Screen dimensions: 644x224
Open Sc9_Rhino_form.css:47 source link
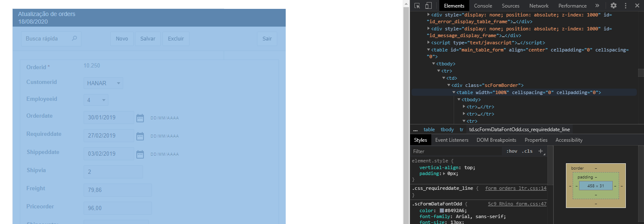pyautogui.click(x=517, y=204)
